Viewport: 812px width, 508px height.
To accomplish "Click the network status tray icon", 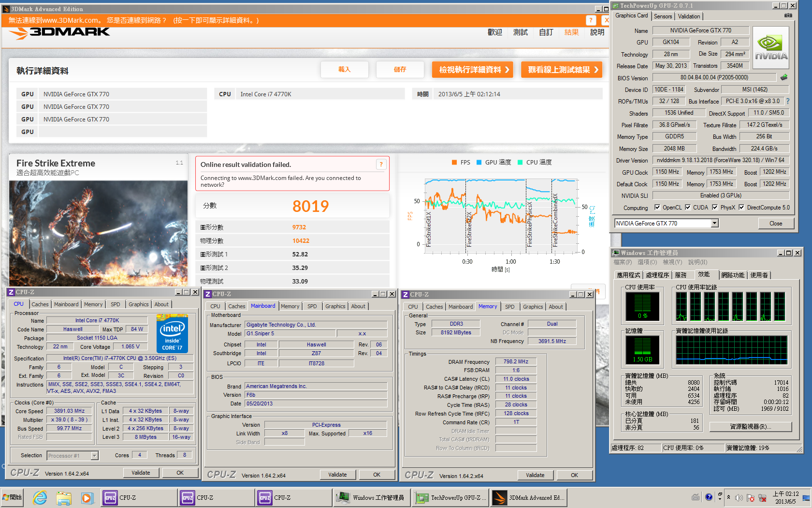I will click(x=763, y=497).
